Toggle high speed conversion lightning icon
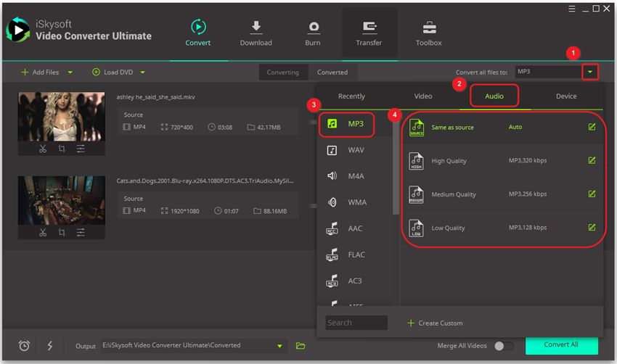Image resolution: width=617 pixels, height=364 pixels. (49, 346)
